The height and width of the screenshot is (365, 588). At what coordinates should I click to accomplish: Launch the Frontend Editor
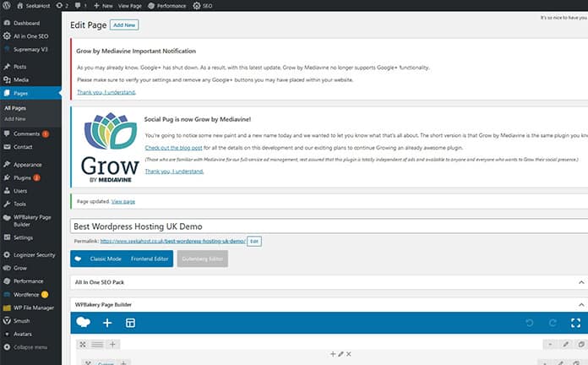tap(150, 259)
